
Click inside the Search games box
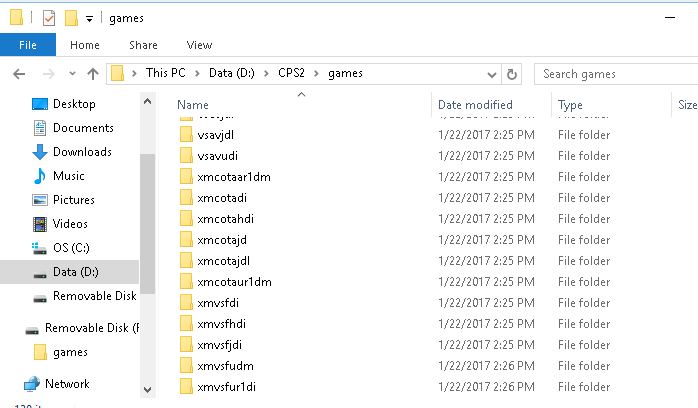pos(616,74)
